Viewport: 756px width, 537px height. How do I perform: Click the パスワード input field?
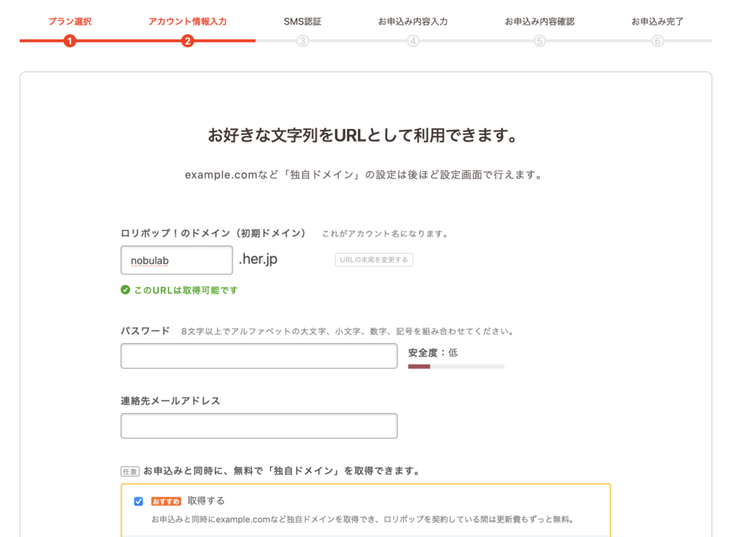pyautogui.click(x=258, y=356)
